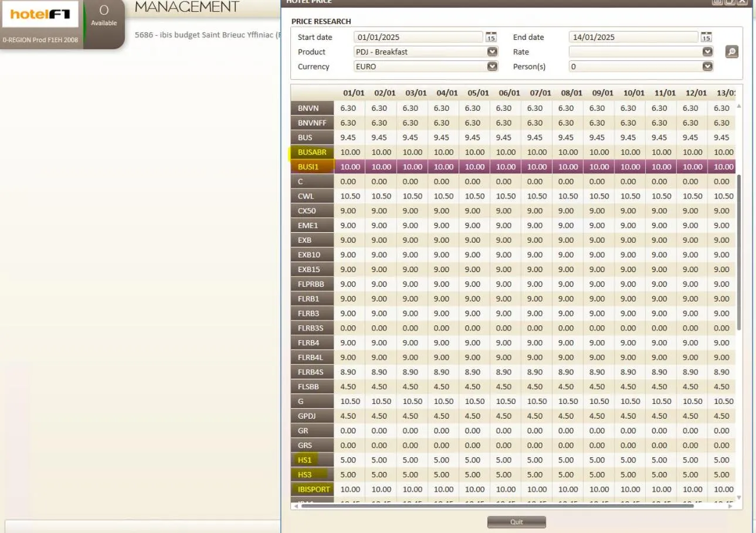
Task: Click the Start date input field
Action: tap(418, 37)
